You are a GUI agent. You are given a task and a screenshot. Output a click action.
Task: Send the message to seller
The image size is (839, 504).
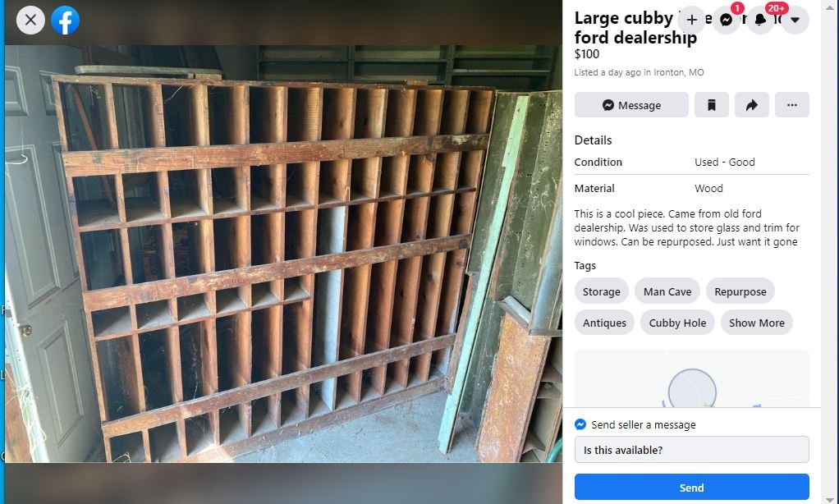692,488
